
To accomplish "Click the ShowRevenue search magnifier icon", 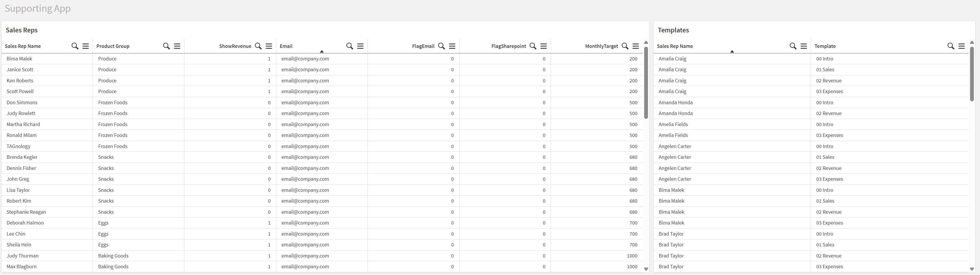I will (x=258, y=46).
